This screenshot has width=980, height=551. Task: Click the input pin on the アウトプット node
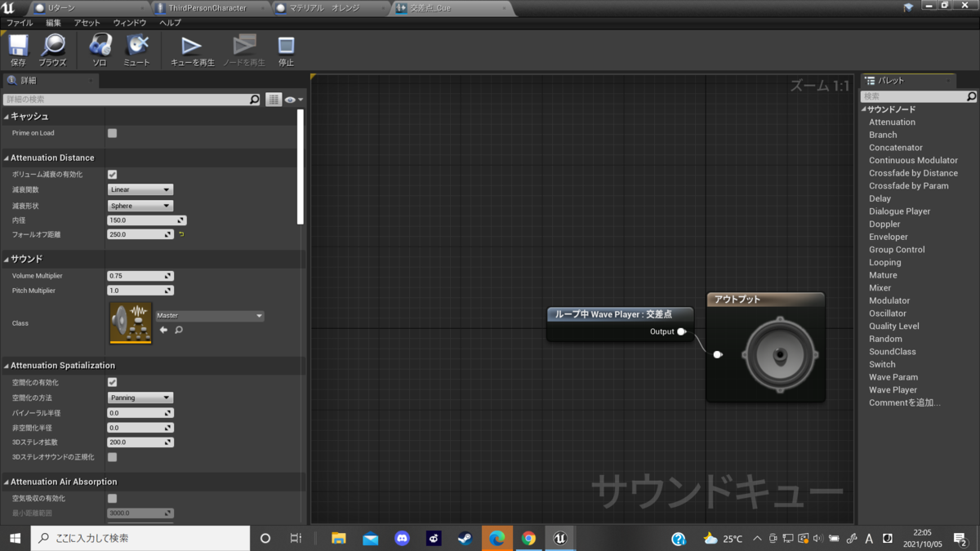tap(718, 354)
